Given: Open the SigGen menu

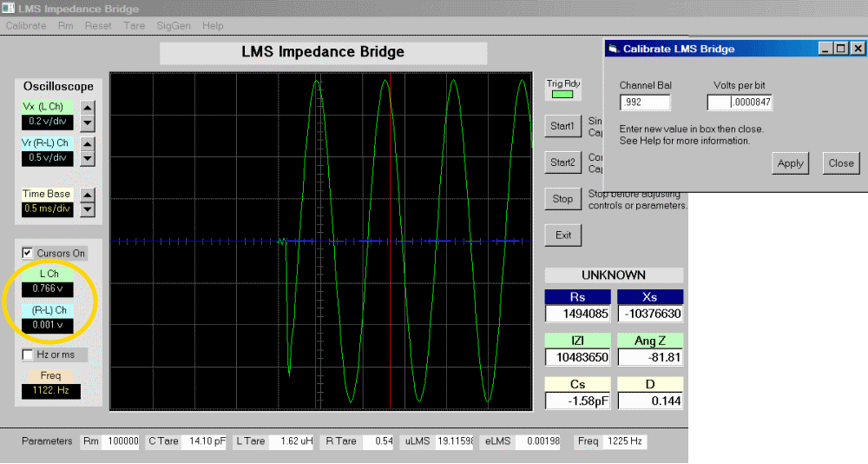Looking at the screenshot, I should click(x=174, y=26).
